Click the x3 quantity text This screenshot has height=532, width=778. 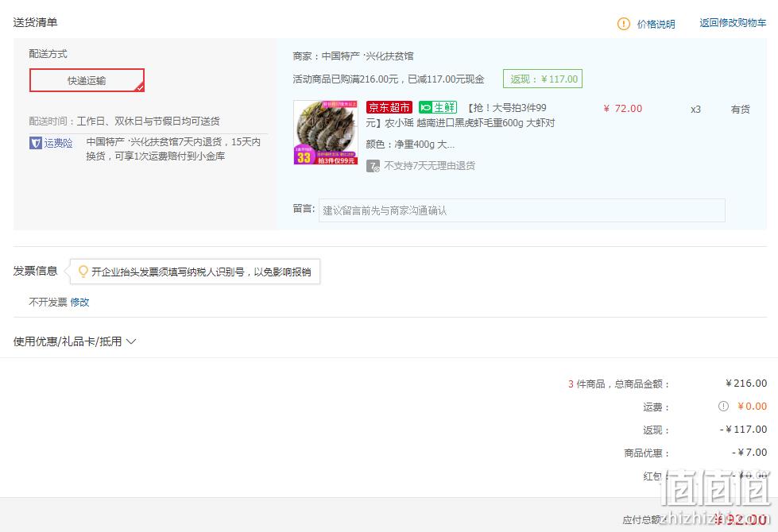(x=695, y=110)
